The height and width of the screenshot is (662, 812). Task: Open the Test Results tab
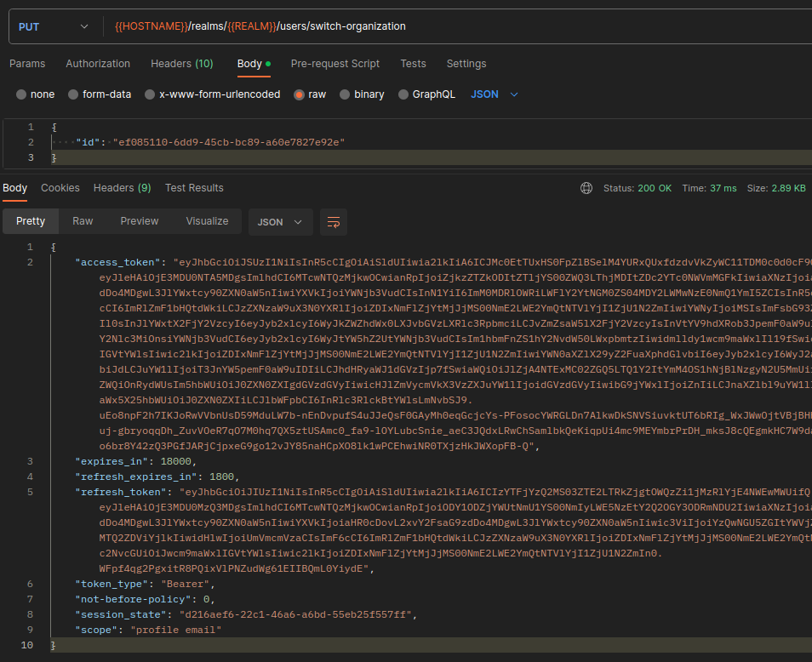[x=194, y=188]
